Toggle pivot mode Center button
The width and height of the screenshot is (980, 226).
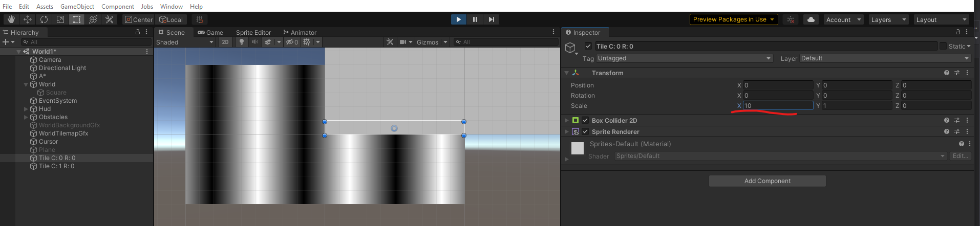[x=138, y=19]
